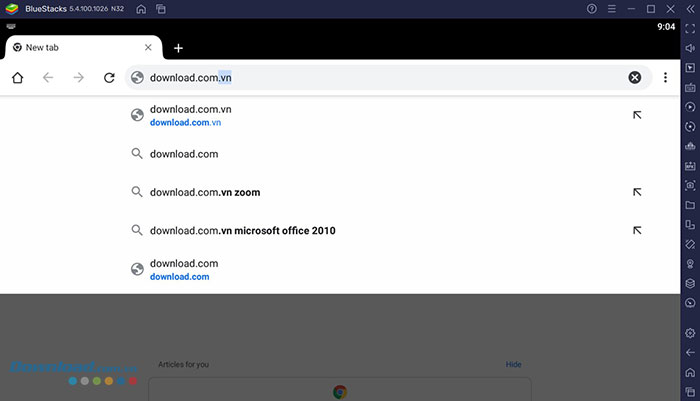The height and width of the screenshot is (401, 700).
Task: Open BlueStacks home screen icon in title bar
Action: [141, 9]
